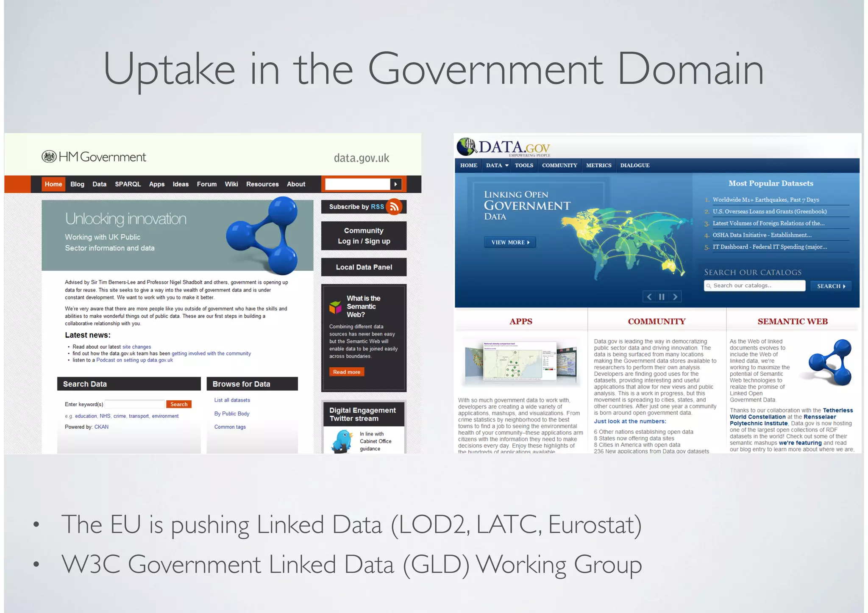Click the Local Data Panel button
Viewport: 868px width, 613px height.
click(x=364, y=267)
